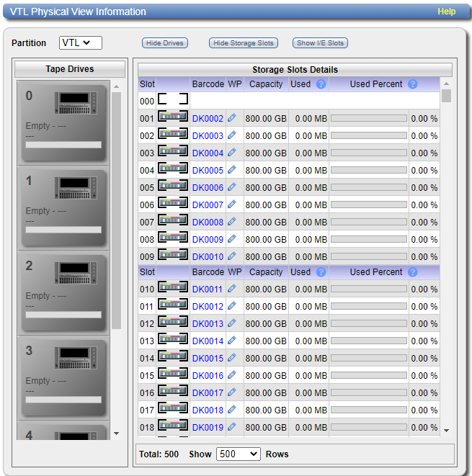Click the cartridge icon in slot 003

[173, 151]
